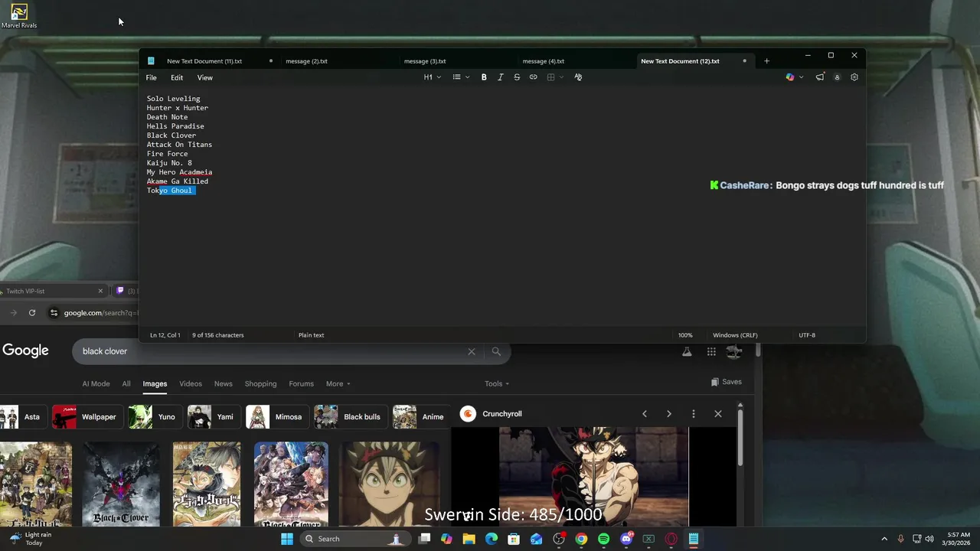Open the Notepad View menu
This screenshot has height=551, width=980.
204,77
